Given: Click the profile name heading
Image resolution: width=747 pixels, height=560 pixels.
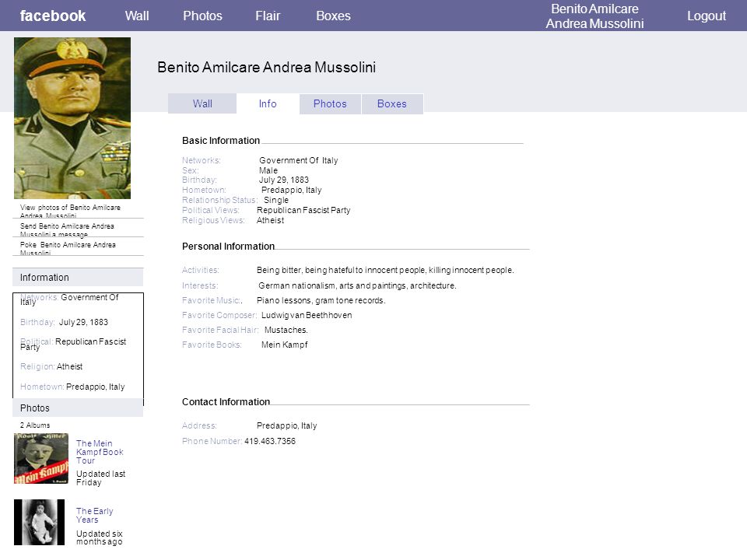Looking at the screenshot, I should (266, 67).
